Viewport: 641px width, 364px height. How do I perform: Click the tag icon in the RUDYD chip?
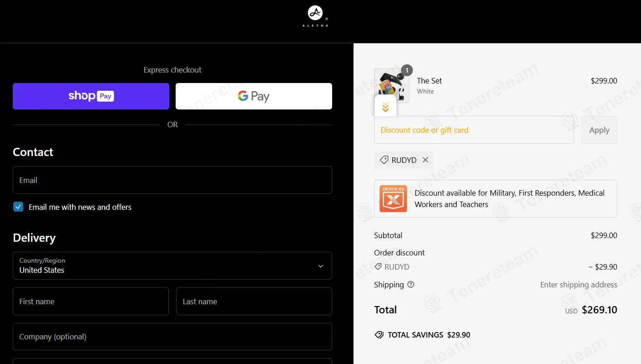[384, 160]
